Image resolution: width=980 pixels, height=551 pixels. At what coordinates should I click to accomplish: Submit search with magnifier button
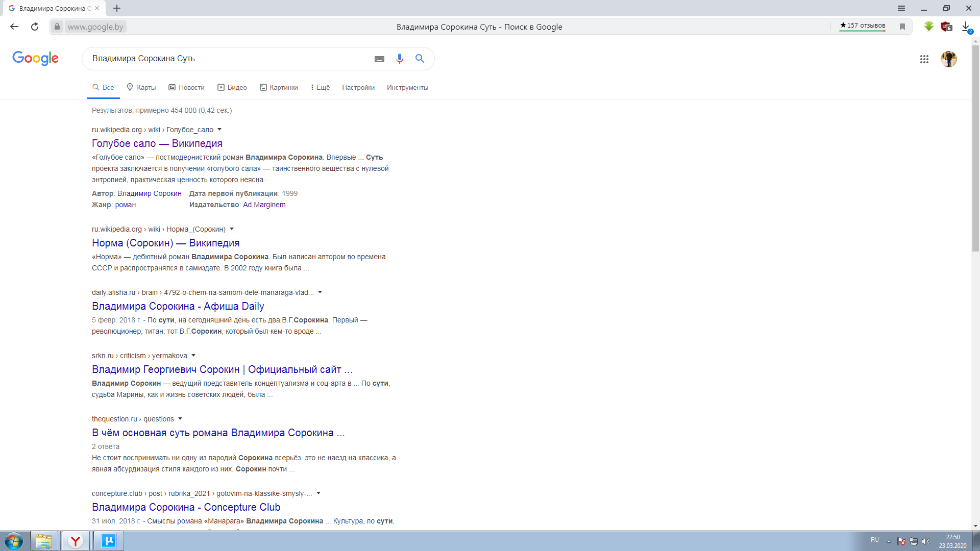(420, 59)
